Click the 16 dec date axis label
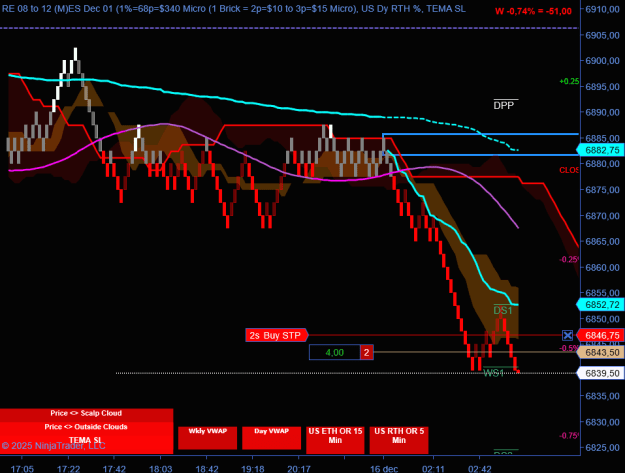Image resolution: width=625 pixels, height=473 pixels. (x=384, y=469)
